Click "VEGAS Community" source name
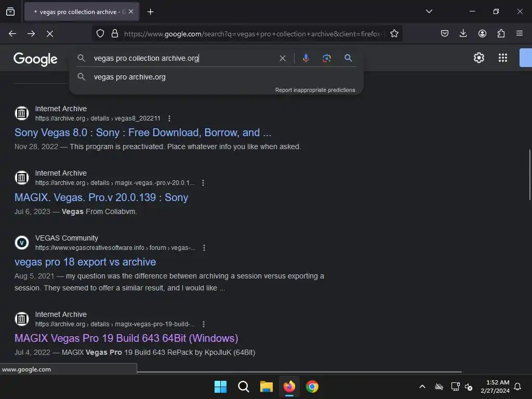 tap(66, 238)
